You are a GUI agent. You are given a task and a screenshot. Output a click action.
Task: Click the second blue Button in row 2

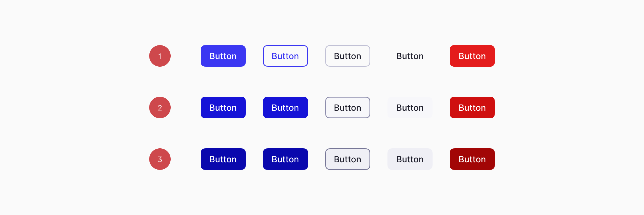click(x=285, y=107)
